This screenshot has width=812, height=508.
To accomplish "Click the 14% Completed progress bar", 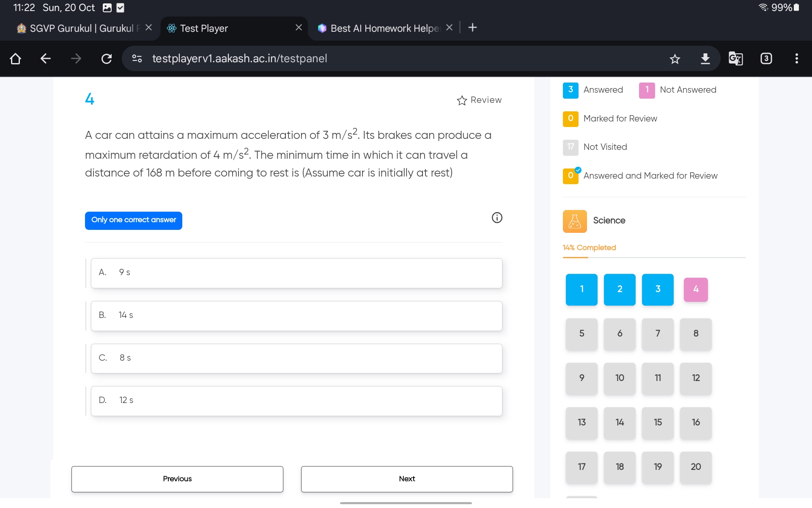I will pos(654,257).
